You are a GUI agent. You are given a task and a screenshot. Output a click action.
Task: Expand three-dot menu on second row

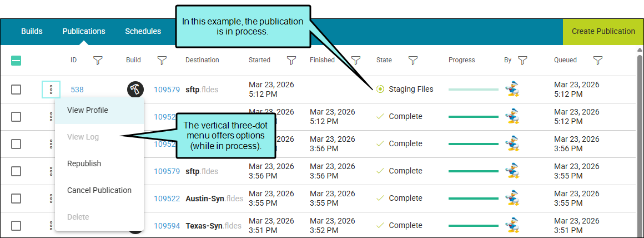click(51, 117)
